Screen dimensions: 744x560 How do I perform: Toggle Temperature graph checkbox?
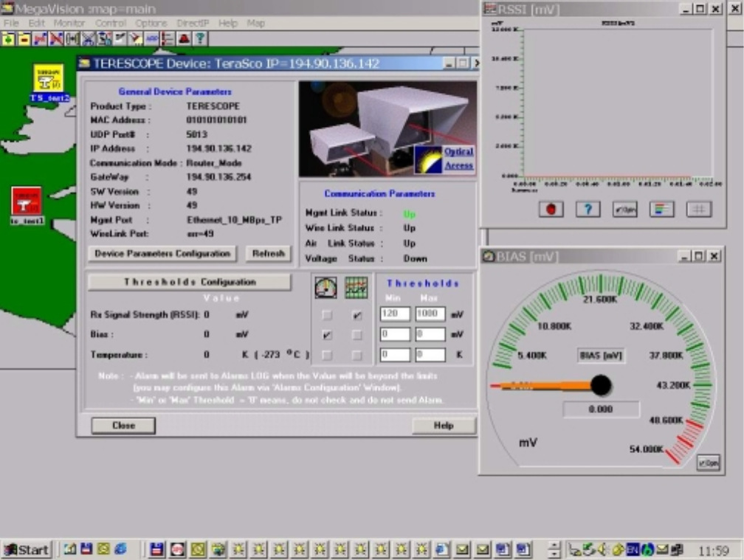coord(356,355)
